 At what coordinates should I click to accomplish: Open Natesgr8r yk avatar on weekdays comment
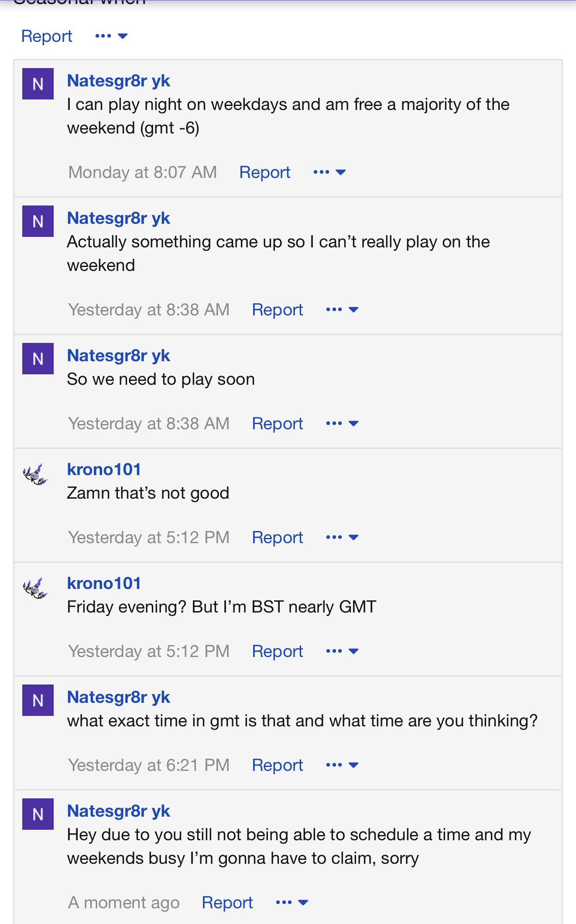38,84
